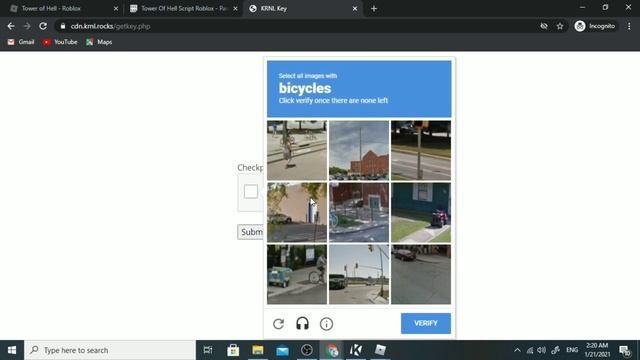The height and width of the screenshot is (360, 640).
Task: Open the Incognito profile indicator
Action: click(595, 26)
